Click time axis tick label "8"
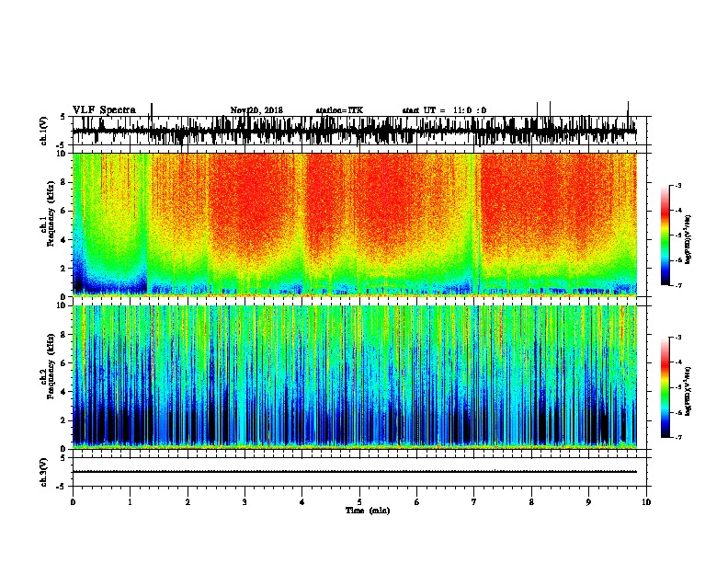728x563 pixels. [531, 502]
